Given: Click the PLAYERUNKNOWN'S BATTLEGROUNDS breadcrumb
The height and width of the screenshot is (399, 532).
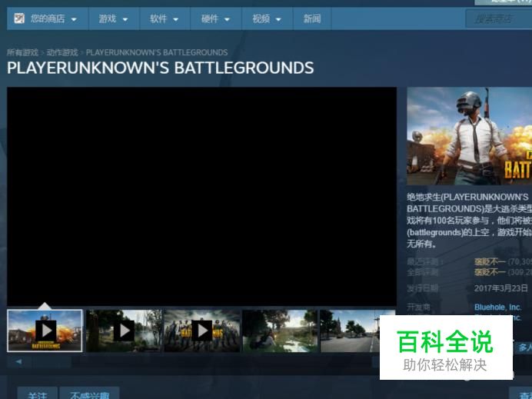Looking at the screenshot, I should pyautogui.click(x=157, y=52).
